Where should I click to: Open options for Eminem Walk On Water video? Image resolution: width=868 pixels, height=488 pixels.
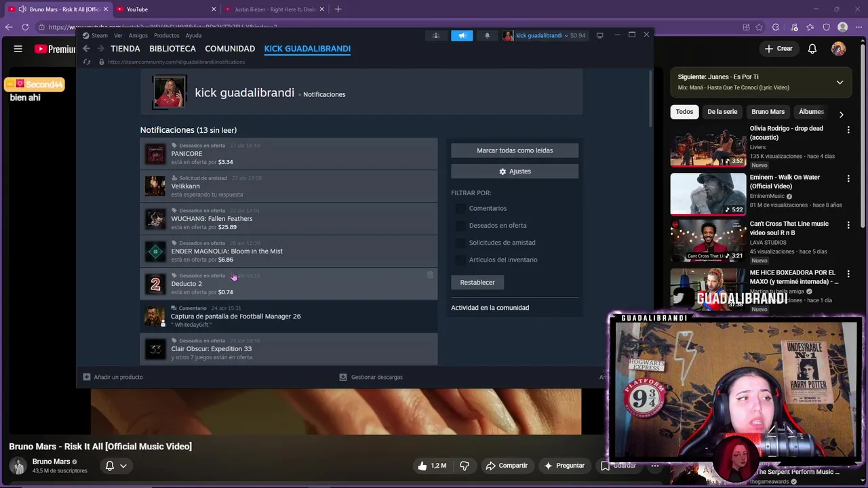pyautogui.click(x=848, y=178)
